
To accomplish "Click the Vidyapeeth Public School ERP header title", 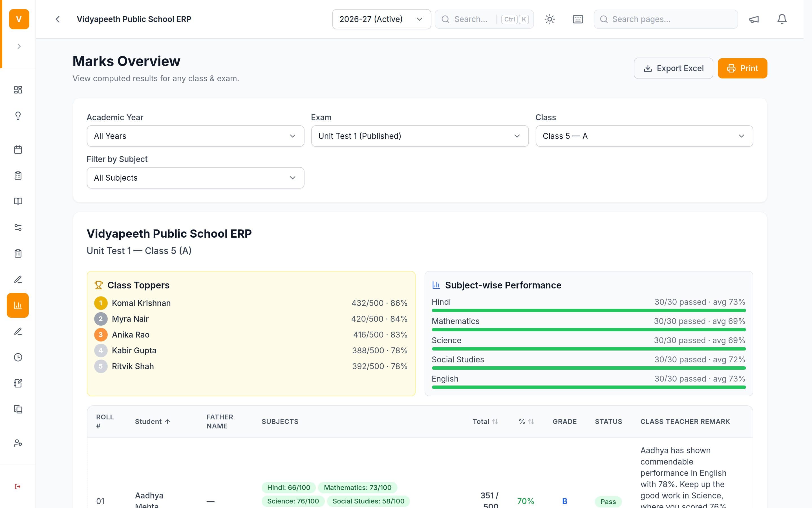I will click(134, 19).
